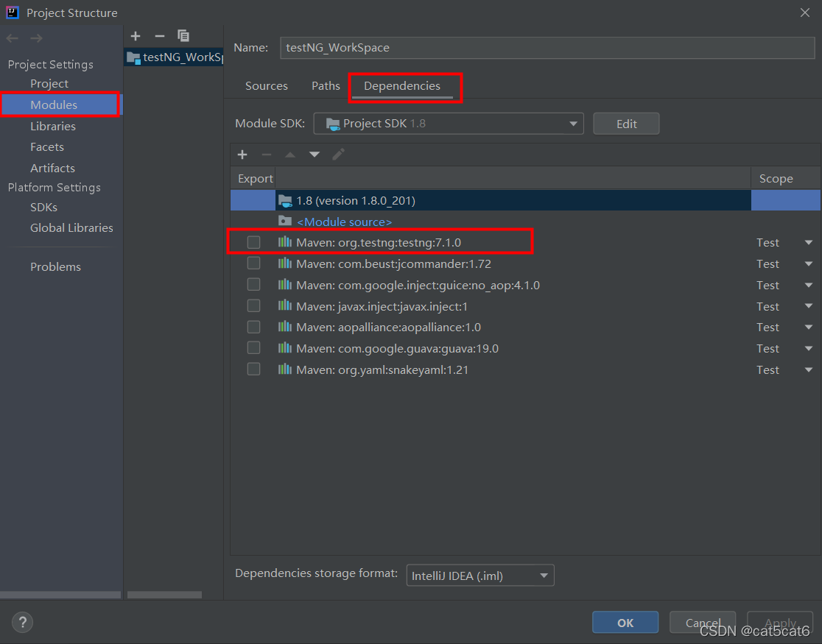
Task: Click the library icon for snakeyaml:1.21
Action: pos(284,369)
